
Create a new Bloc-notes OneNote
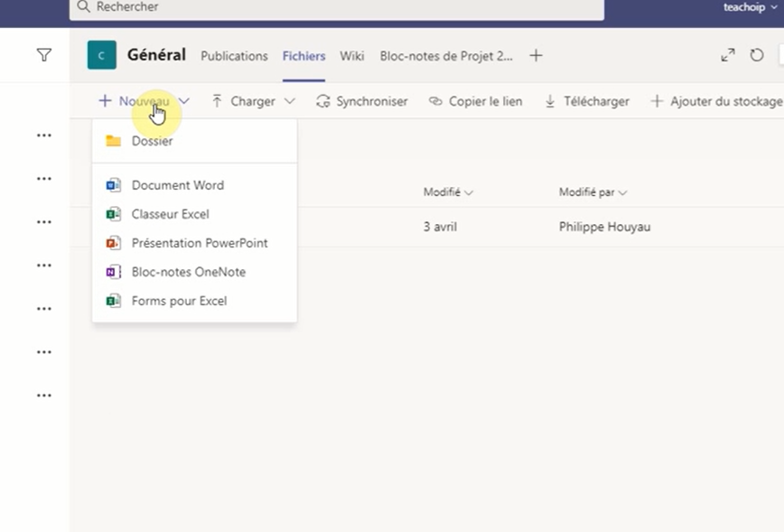coord(194,273)
